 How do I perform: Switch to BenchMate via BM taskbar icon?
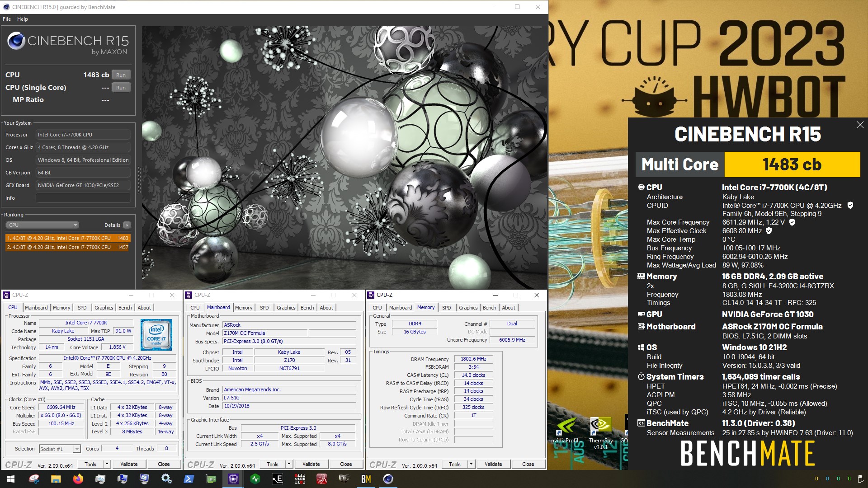click(366, 479)
